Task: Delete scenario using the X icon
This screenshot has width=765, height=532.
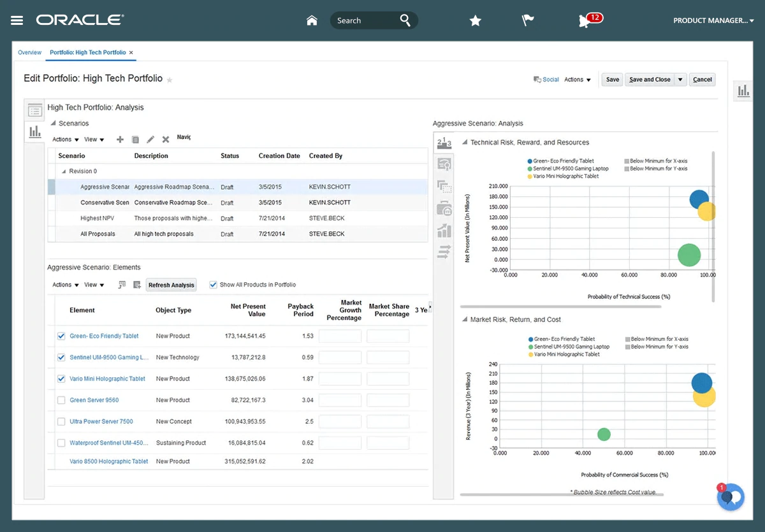Action: point(166,140)
